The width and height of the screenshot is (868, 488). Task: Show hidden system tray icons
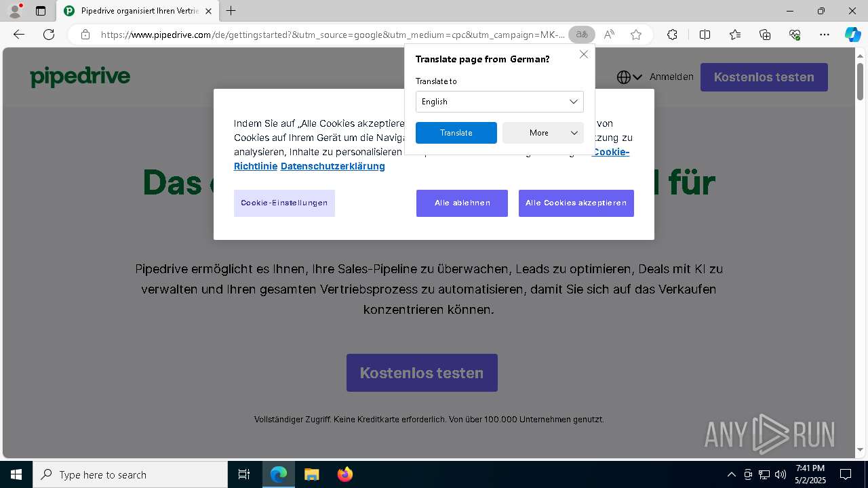click(731, 474)
